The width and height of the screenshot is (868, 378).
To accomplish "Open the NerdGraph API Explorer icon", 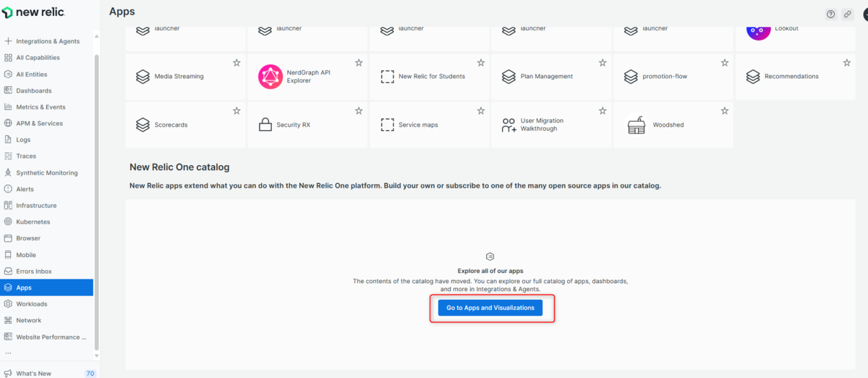I will click(271, 77).
